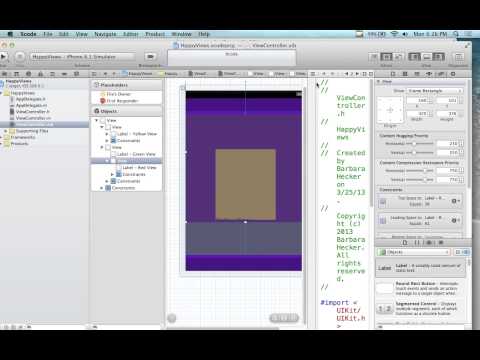
Task: Open the Show Frame Rectangle dropdown
Action: (x=435, y=91)
